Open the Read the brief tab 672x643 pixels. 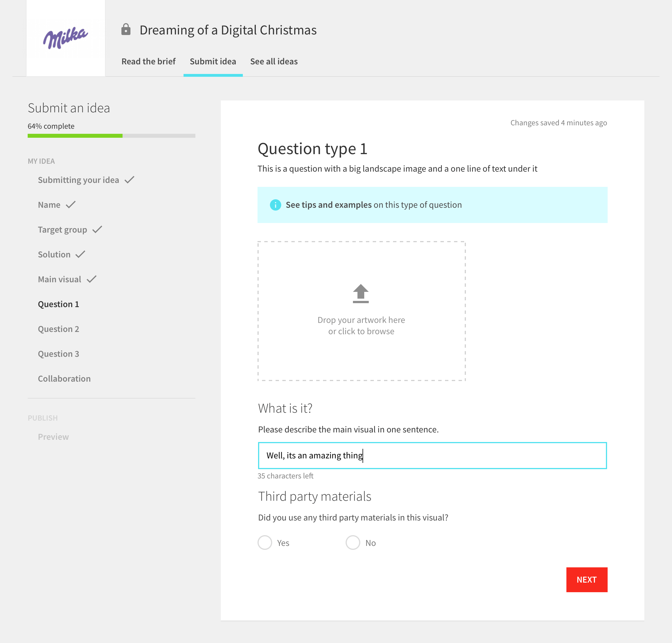148,62
